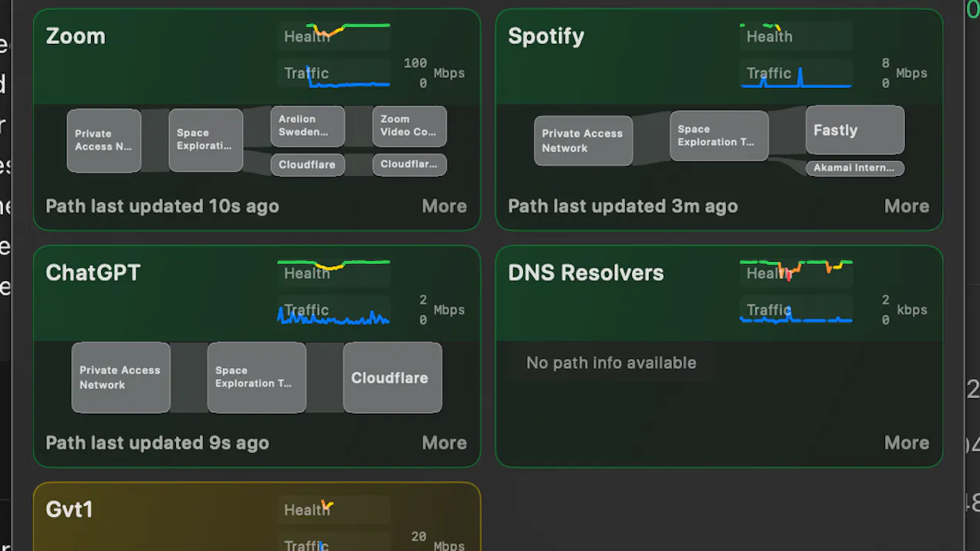980x551 pixels.
Task: Select Private Access Network node in Spotify path
Action: click(583, 140)
